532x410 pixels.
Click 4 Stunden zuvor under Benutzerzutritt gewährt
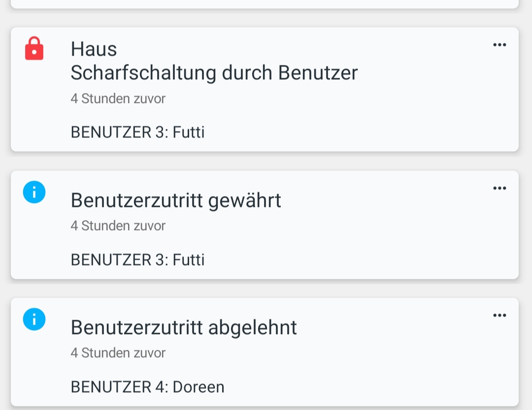pyautogui.click(x=118, y=226)
